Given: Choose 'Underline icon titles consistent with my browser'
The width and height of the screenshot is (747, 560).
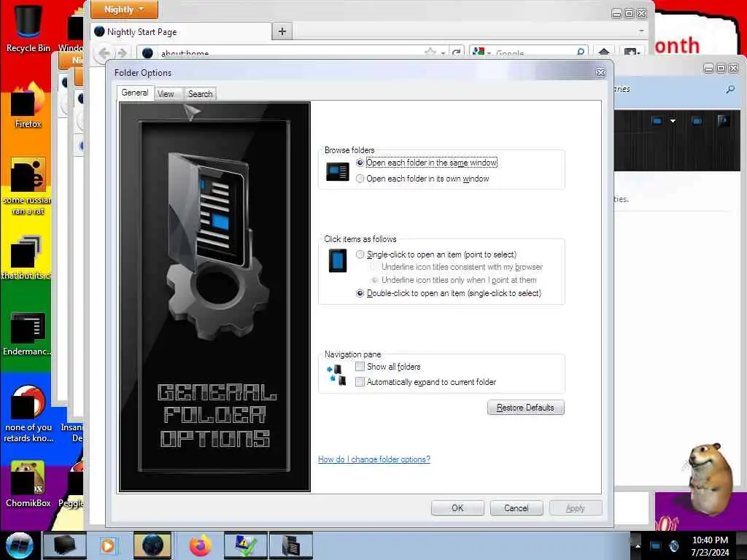Looking at the screenshot, I should click(x=457, y=267).
